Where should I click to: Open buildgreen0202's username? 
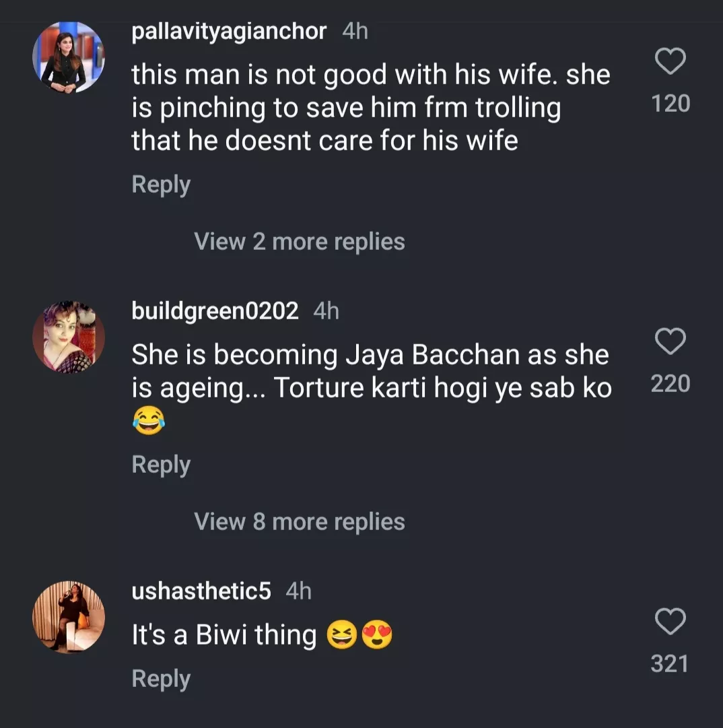(x=214, y=311)
